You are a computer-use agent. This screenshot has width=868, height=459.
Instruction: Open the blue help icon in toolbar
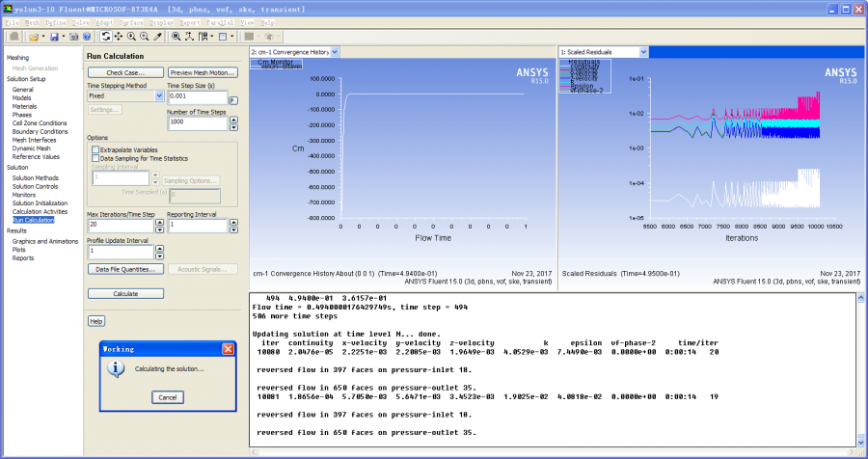tap(86, 36)
